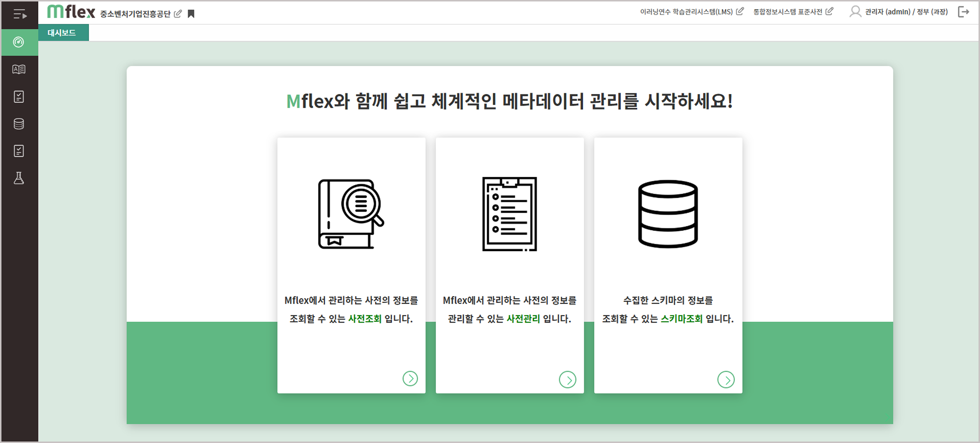This screenshot has width=980, height=443.
Task: Click 수집한 스키마의 정보를 description text
Action: pos(668,300)
